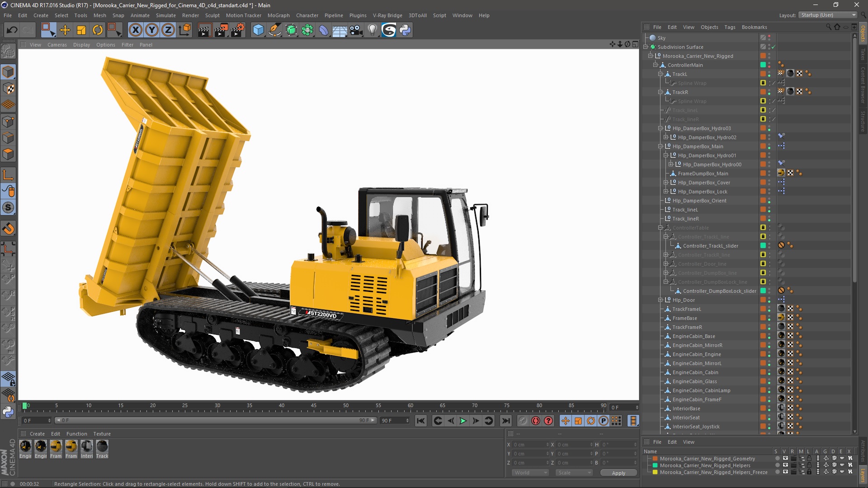Image resolution: width=868 pixels, height=488 pixels.
Task: Go to start of timeline
Action: 421,421
